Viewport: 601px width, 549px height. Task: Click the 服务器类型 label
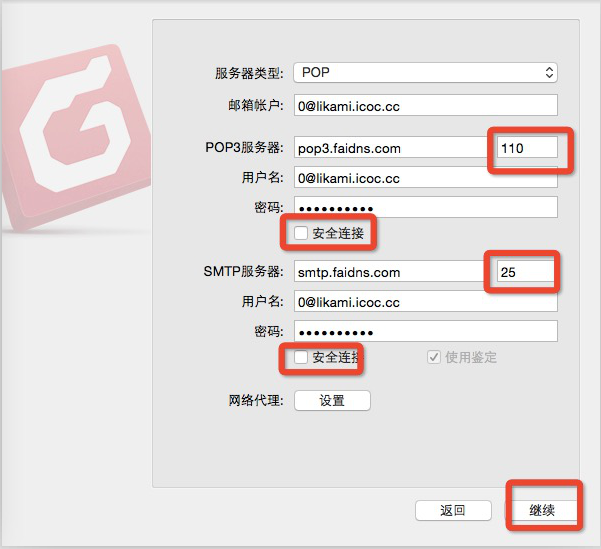click(x=249, y=73)
